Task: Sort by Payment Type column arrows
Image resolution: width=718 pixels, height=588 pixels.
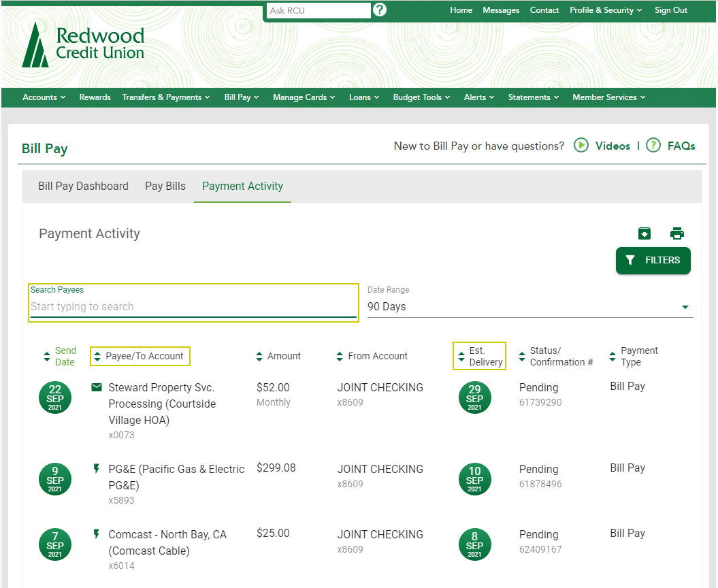Action: point(613,357)
